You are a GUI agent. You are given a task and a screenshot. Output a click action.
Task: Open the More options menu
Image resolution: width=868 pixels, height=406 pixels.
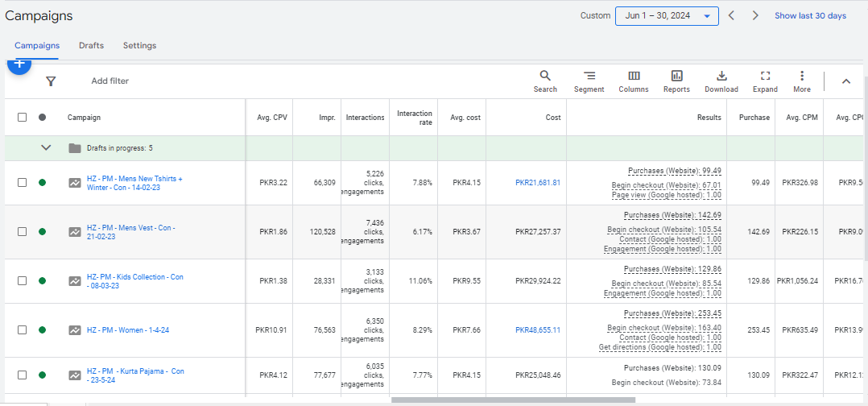(x=802, y=81)
